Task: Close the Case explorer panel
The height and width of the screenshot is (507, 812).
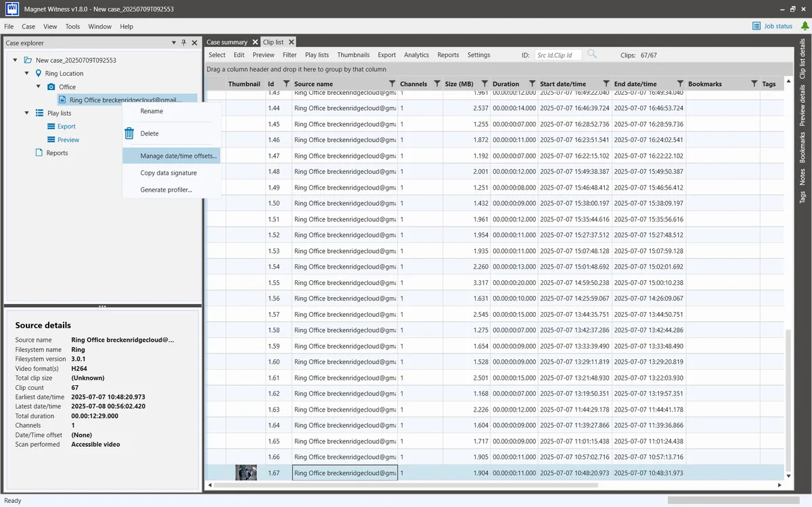Action: coord(194,43)
